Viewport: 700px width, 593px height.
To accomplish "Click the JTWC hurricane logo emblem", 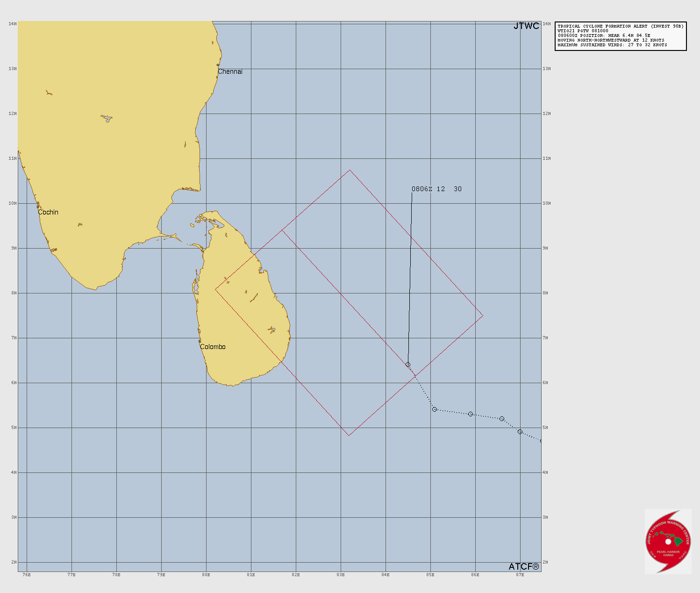I will (668, 541).
